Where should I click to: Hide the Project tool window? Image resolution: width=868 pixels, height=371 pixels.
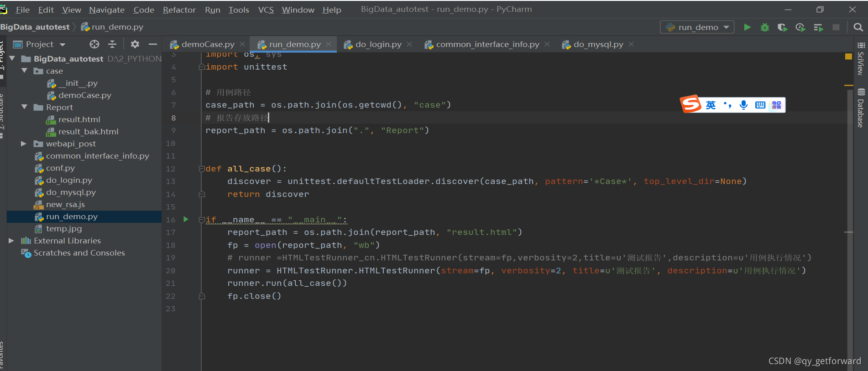point(153,44)
